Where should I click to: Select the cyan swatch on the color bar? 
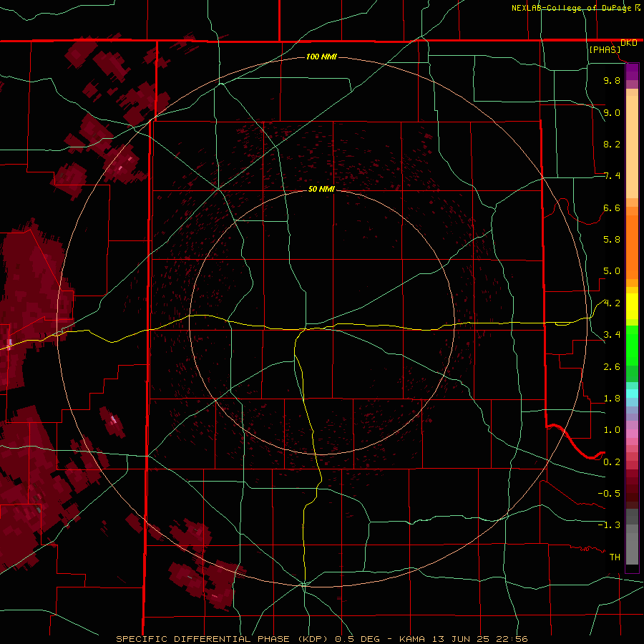coord(632,394)
